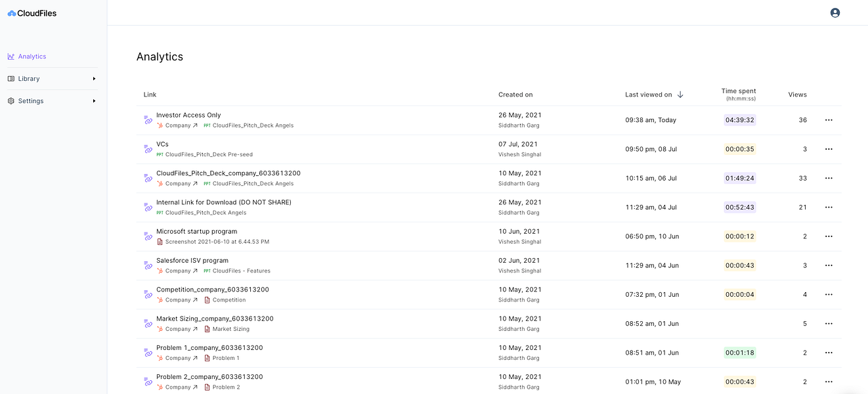
Task: Open more options for Market Sizing_company_6033613200
Action: [x=829, y=324]
